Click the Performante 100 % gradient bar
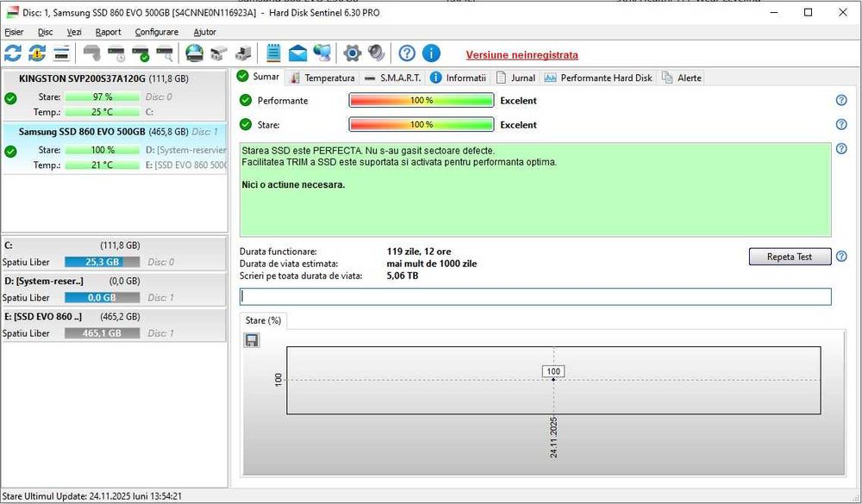This screenshot has height=504, width=862. coord(422,101)
